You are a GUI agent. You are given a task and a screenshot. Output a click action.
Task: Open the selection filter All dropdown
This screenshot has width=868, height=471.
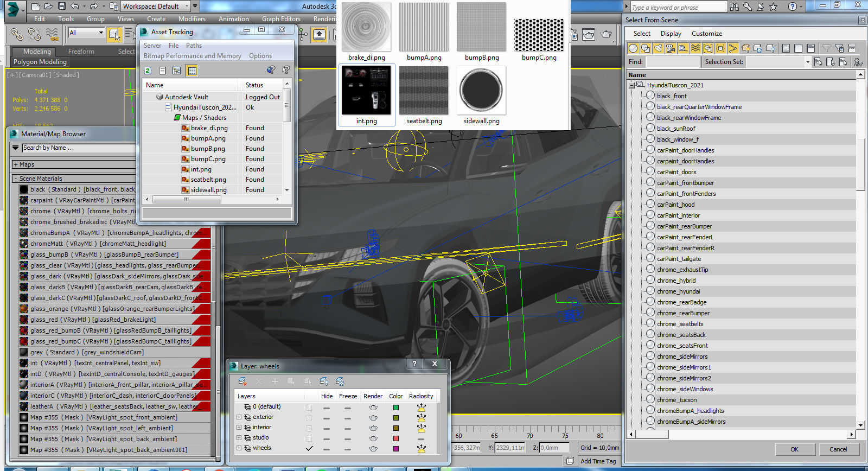click(86, 33)
